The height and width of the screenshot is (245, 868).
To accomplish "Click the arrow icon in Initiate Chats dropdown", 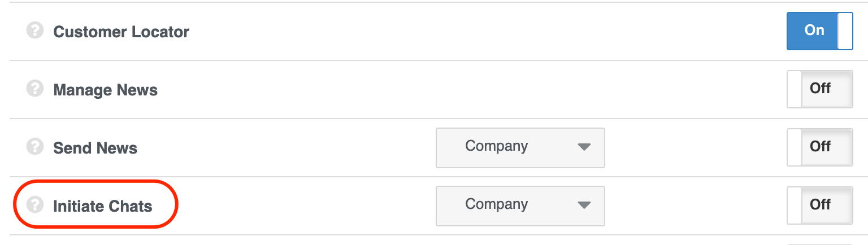I will coord(584,205).
